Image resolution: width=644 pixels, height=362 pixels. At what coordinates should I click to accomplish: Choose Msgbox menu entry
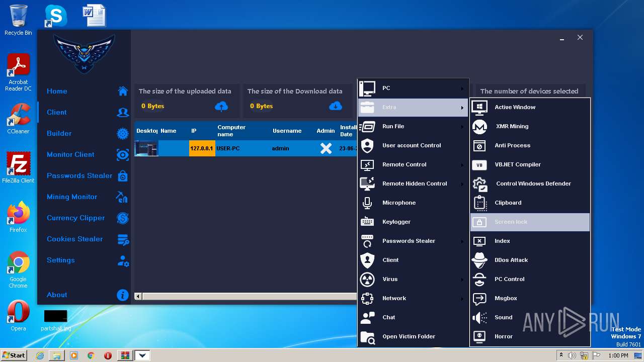coord(530,298)
